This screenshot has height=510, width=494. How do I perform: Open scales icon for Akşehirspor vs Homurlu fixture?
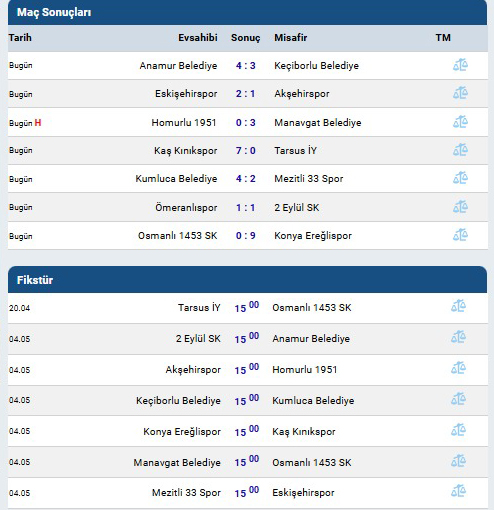click(x=458, y=368)
